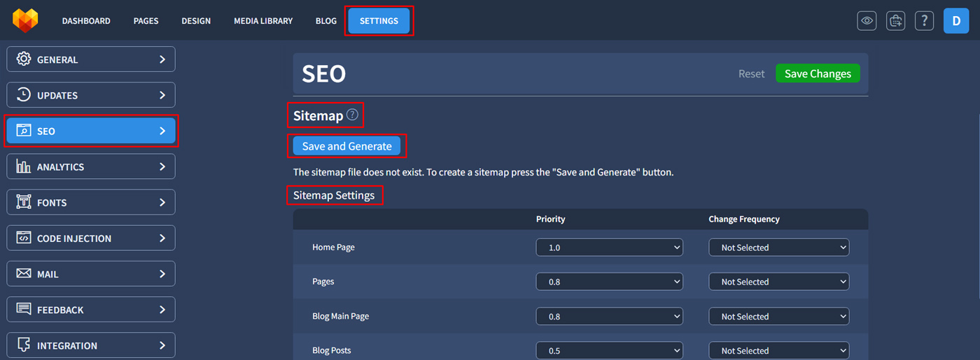Open Updates settings clock icon
Viewport: 980px width, 360px height.
(24, 95)
